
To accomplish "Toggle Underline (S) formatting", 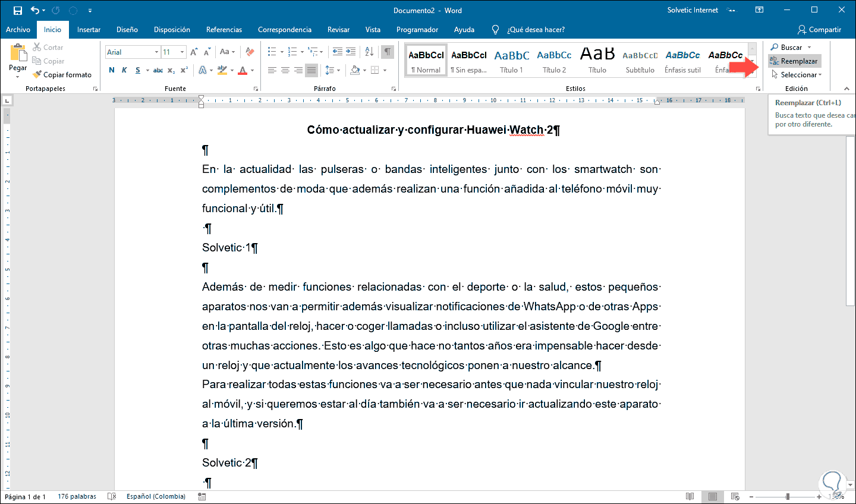I will pyautogui.click(x=138, y=70).
